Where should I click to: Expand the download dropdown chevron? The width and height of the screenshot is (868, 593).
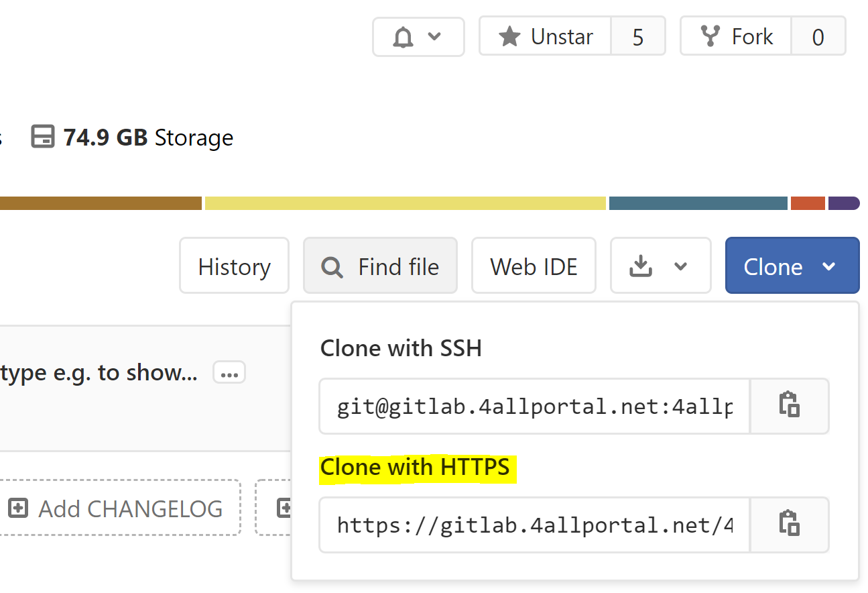click(x=681, y=266)
